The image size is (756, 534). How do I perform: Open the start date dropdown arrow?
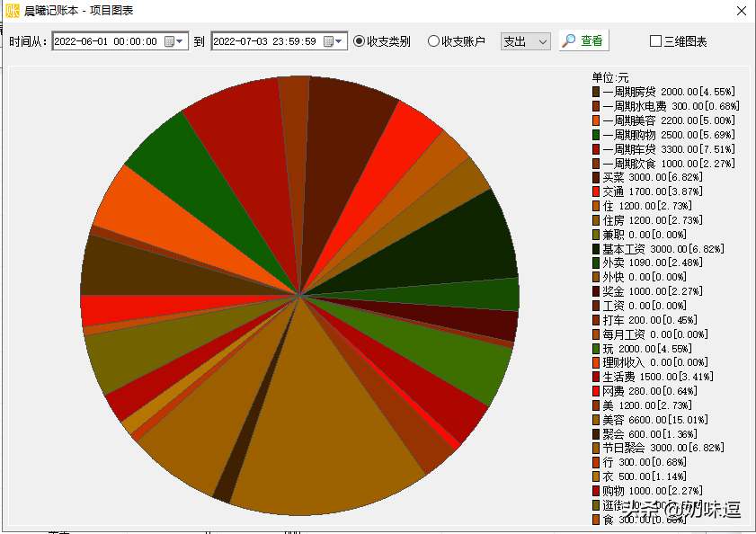pyautogui.click(x=181, y=41)
